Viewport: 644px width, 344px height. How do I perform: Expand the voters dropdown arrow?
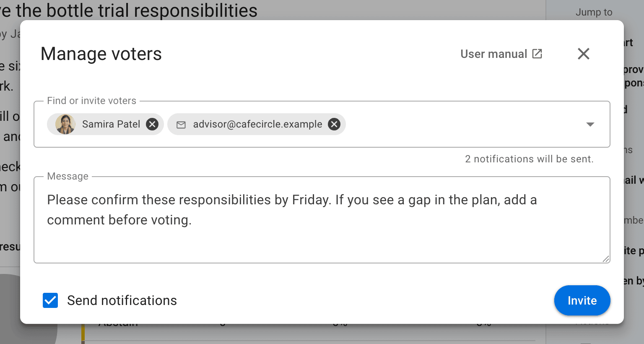click(x=590, y=124)
